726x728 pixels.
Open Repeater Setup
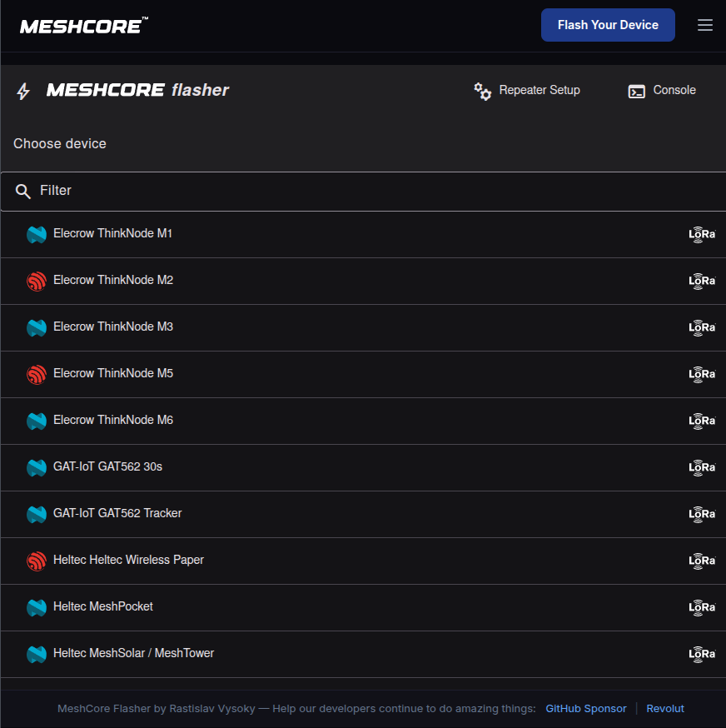pyautogui.click(x=539, y=90)
